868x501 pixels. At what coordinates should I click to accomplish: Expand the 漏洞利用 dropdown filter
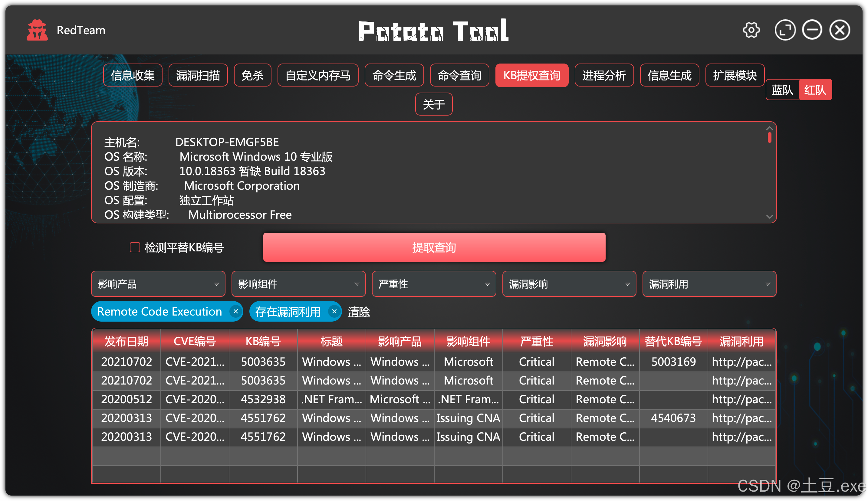[x=709, y=284]
